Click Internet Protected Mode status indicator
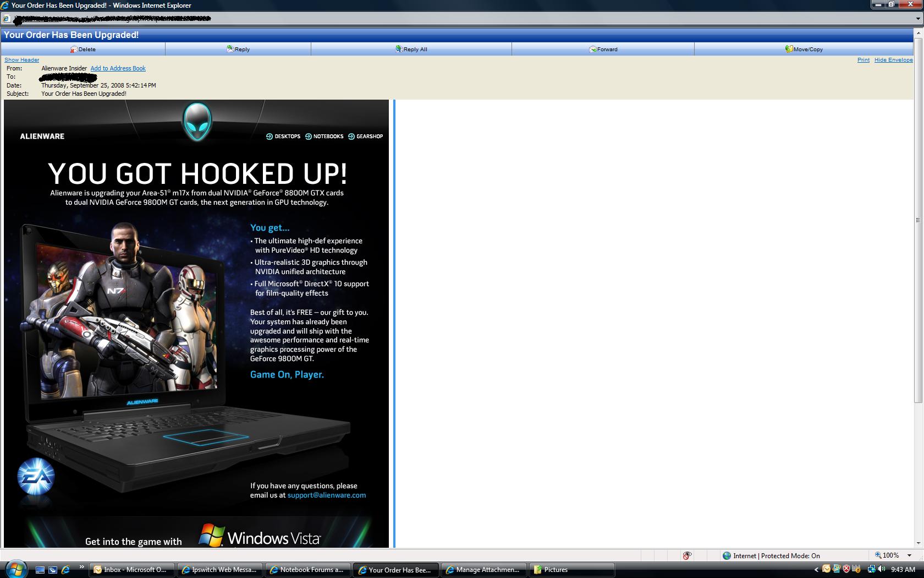The width and height of the screenshot is (924, 578). coord(771,555)
